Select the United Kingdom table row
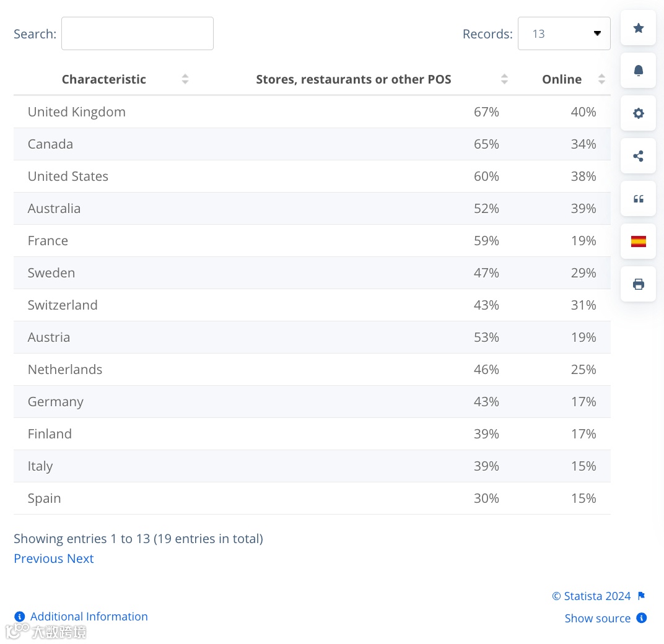664x644 pixels. 77,112
